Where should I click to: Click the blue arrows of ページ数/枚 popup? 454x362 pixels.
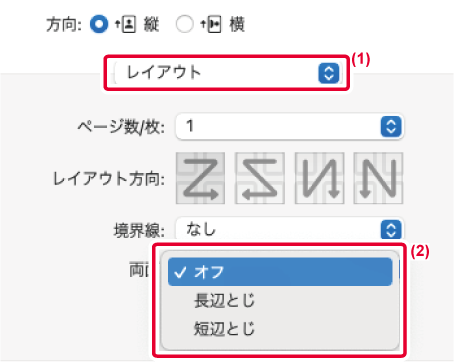tap(391, 127)
